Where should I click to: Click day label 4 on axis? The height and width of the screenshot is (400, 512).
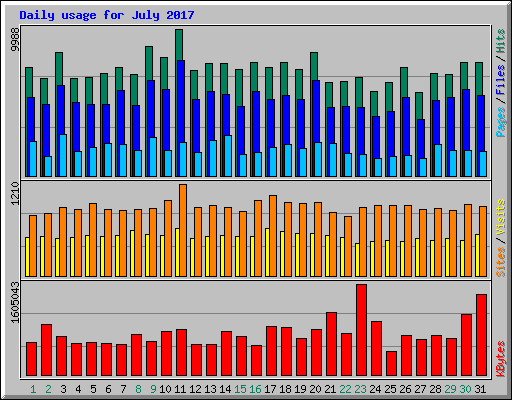(78, 389)
